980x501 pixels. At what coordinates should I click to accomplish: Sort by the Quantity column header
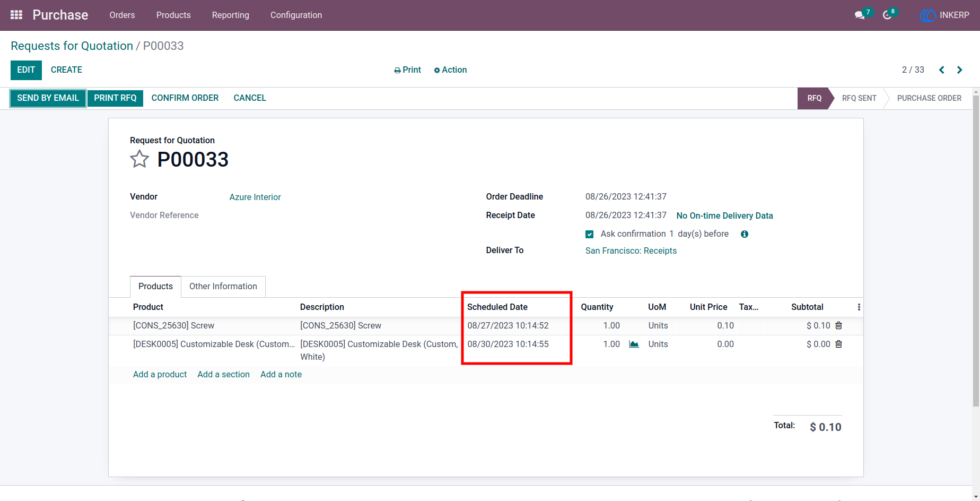597,307
